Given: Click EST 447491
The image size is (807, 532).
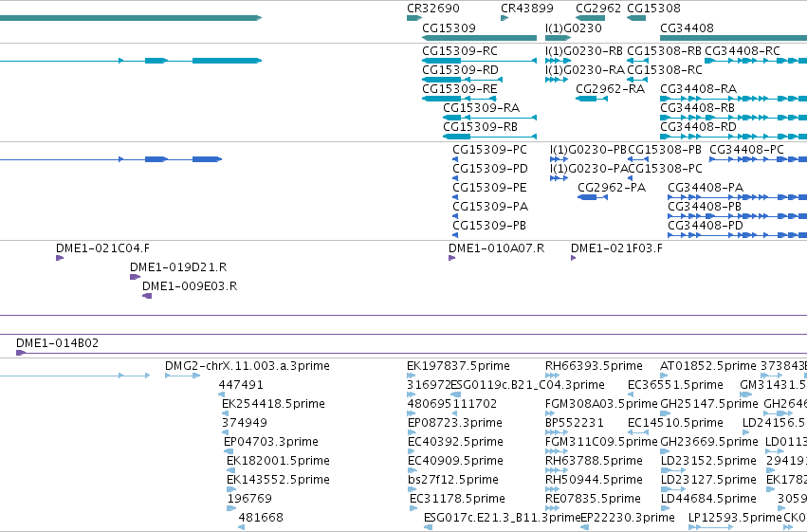Looking at the screenshot, I should click(x=221, y=394).
